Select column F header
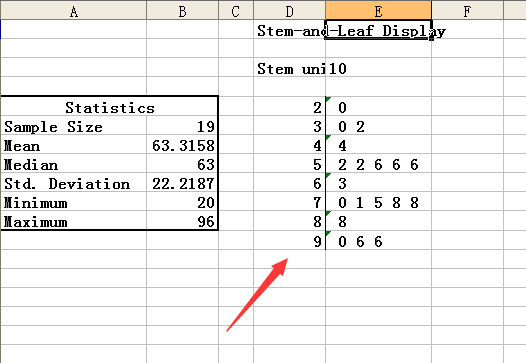526x363 pixels. 467,10
